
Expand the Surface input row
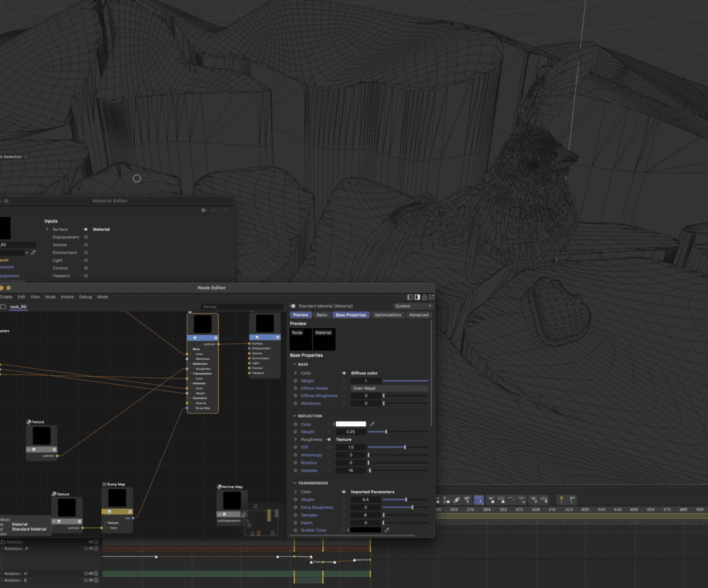47,229
